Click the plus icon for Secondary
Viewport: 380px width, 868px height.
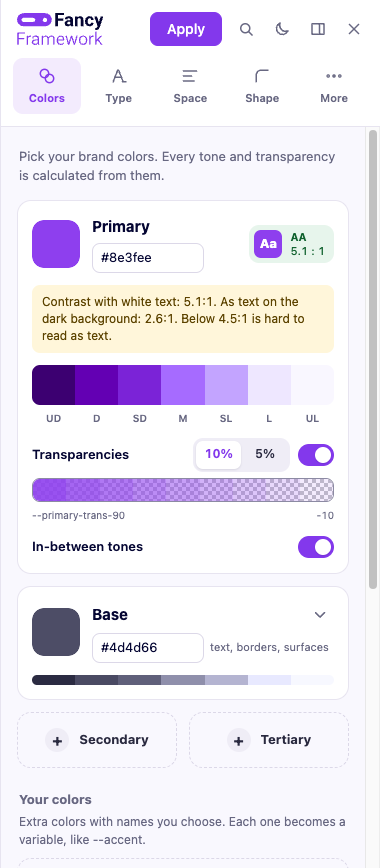click(x=57, y=740)
